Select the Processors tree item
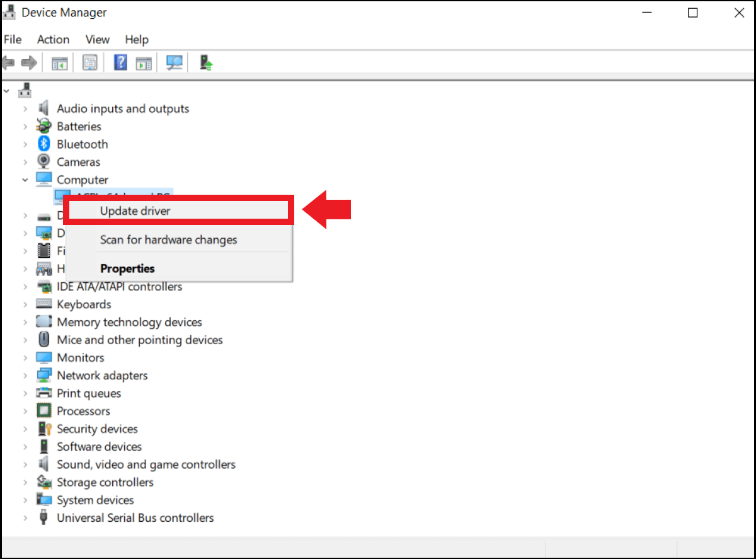Screen dimensions: 756x559 83,411
